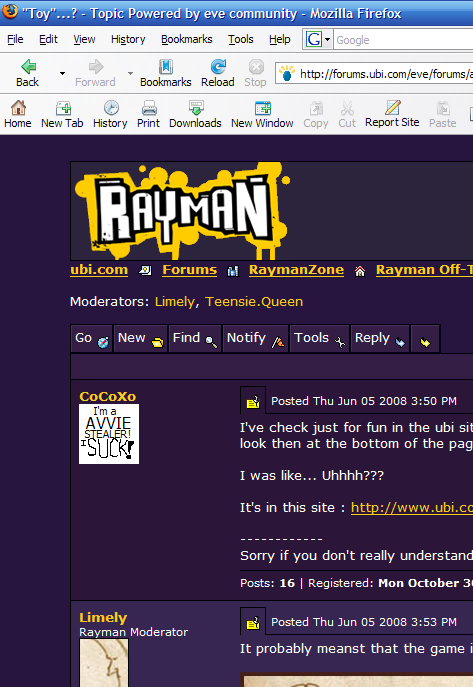473x687 pixels.
Task: Open the History toolbar button
Action: pos(110,114)
